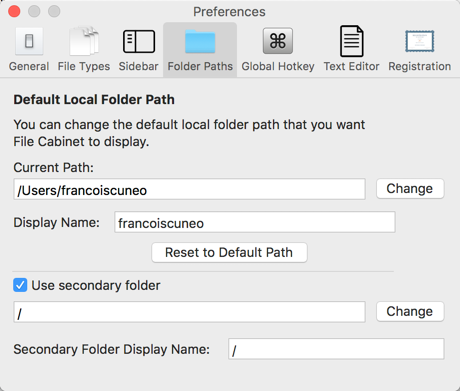Click the secondary folder path field
Image resolution: width=460 pixels, height=391 pixels.
189,312
